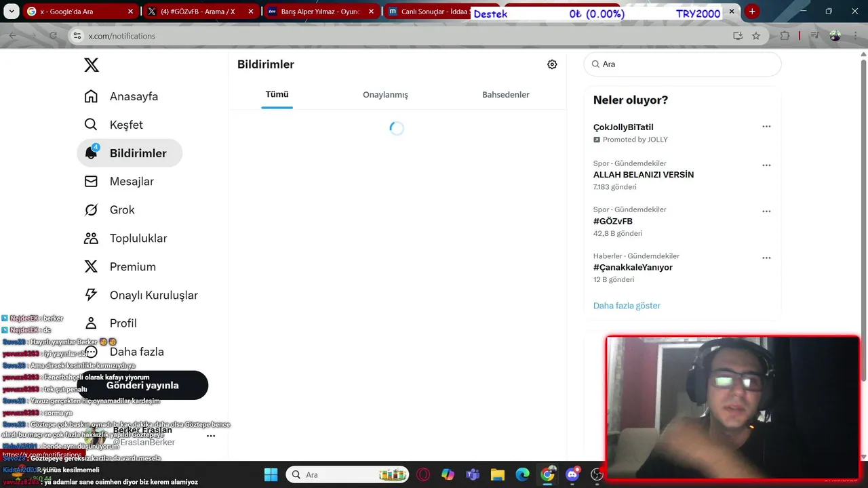Open the Onaylı Kuruluşlar lightning icon

coord(91,295)
